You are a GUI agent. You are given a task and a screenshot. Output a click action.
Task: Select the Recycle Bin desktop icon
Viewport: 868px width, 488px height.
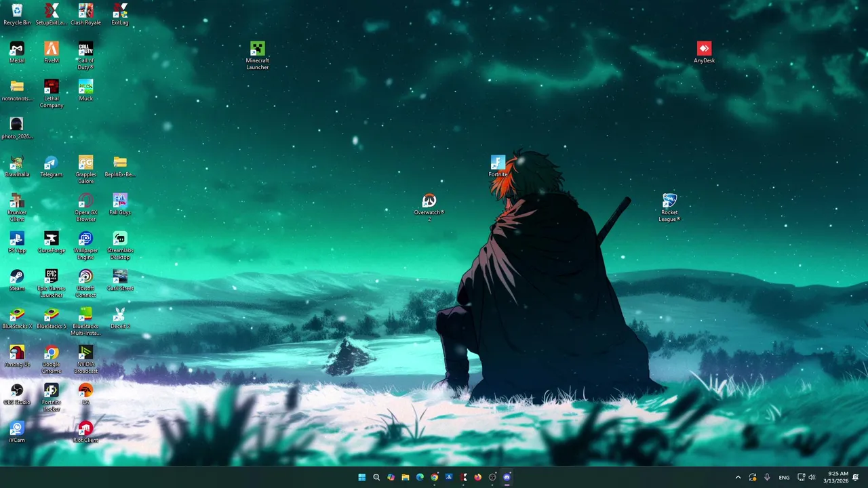point(17,14)
